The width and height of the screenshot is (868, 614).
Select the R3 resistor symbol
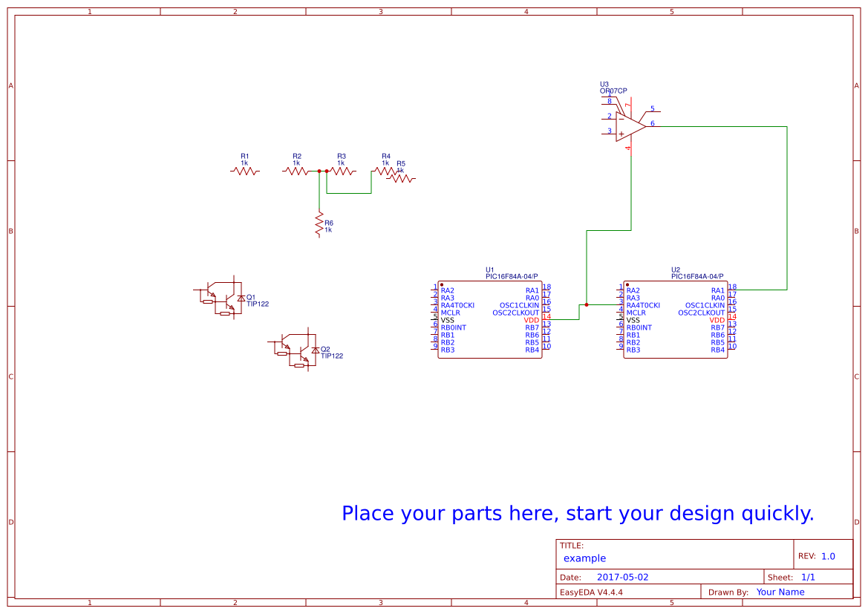tap(342, 172)
